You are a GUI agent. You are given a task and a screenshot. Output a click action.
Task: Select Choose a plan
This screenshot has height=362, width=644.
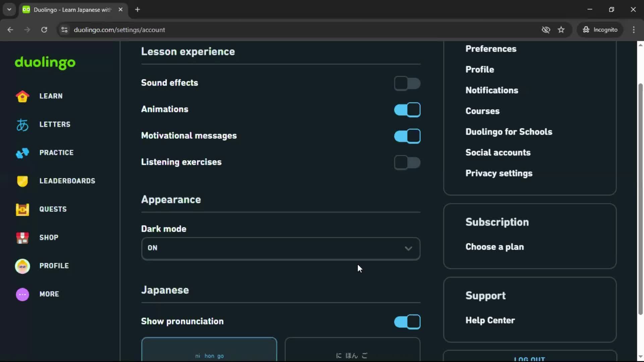pyautogui.click(x=495, y=247)
